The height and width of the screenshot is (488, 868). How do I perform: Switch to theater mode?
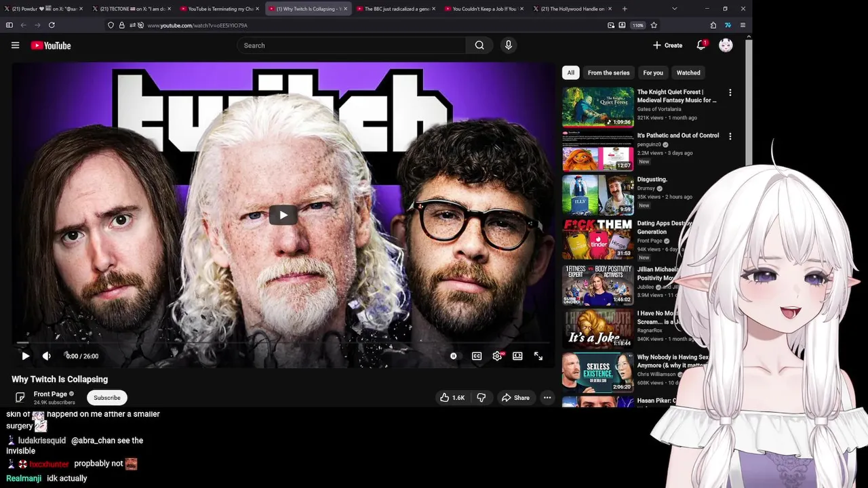tap(517, 356)
